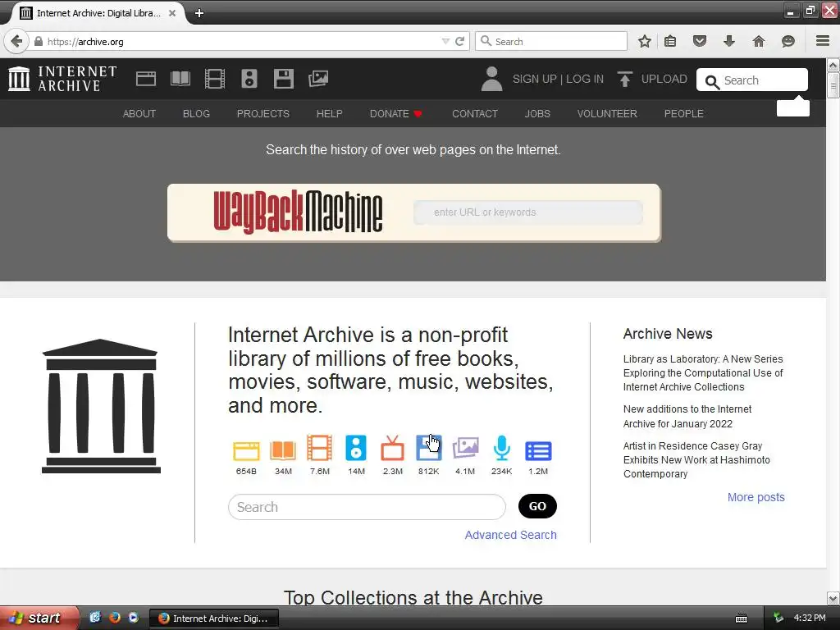
Task: Open the VOLUNTEER menu item
Action: click(x=607, y=113)
